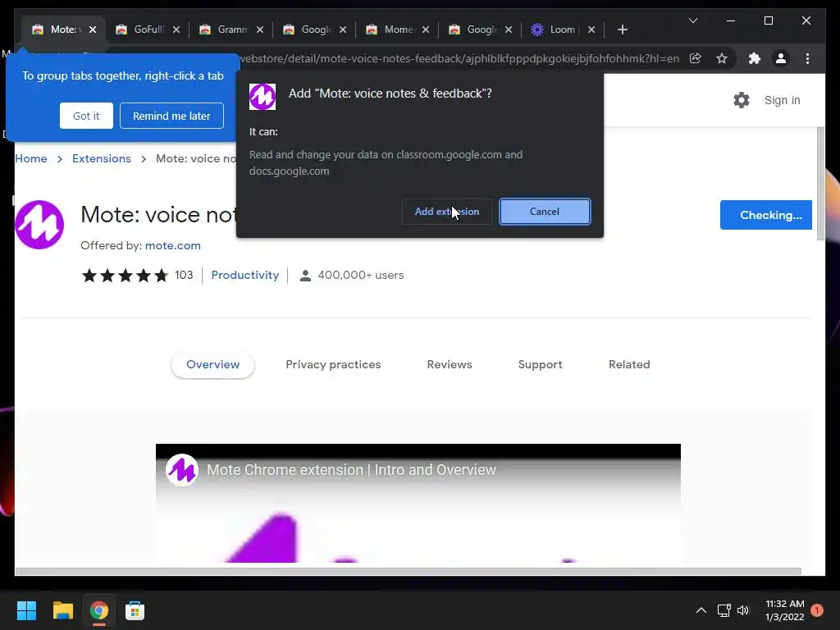The image size is (840, 630).
Task: Close the Grammarly browser tab
Action: pyautogui.click(x=260, y=30)
